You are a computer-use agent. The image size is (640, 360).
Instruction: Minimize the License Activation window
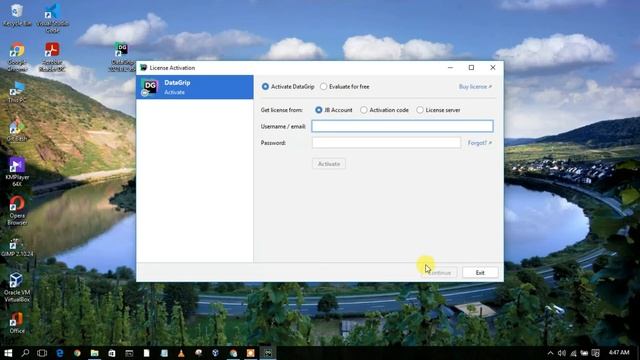point(450,68)
